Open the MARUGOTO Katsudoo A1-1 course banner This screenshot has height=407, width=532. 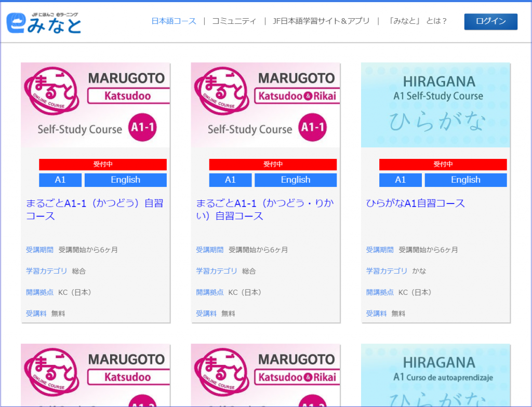tap(96, 105)
